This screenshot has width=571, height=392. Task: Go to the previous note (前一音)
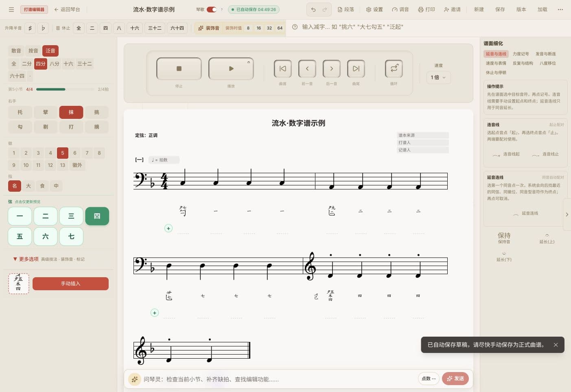(307, 69)
